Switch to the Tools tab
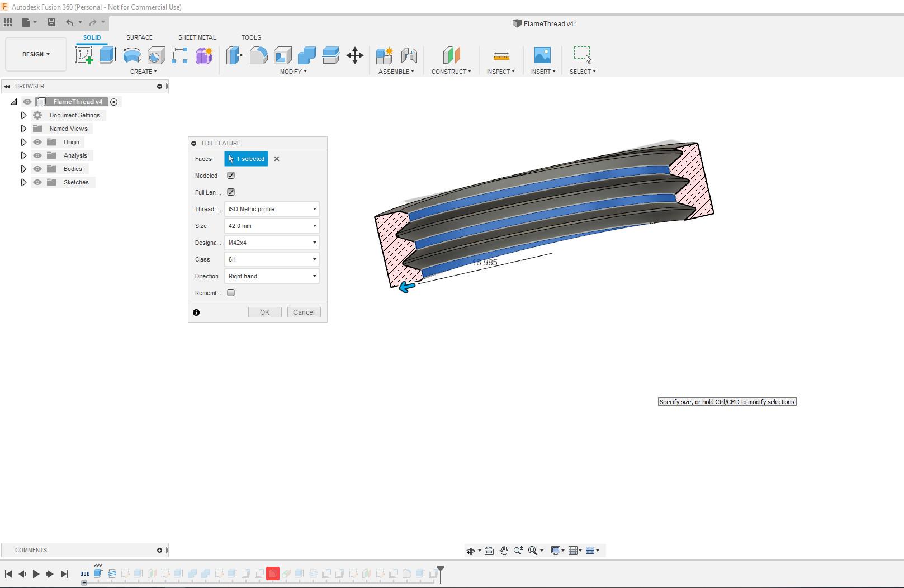The width and height of the screenshot is (904, 588). [251, 37]
